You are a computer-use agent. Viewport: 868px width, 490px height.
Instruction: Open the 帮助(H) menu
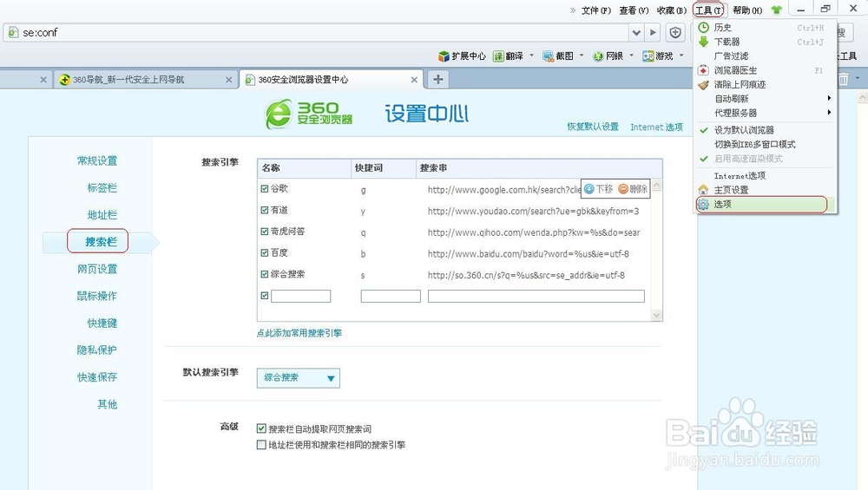click(x=747, y=10)
